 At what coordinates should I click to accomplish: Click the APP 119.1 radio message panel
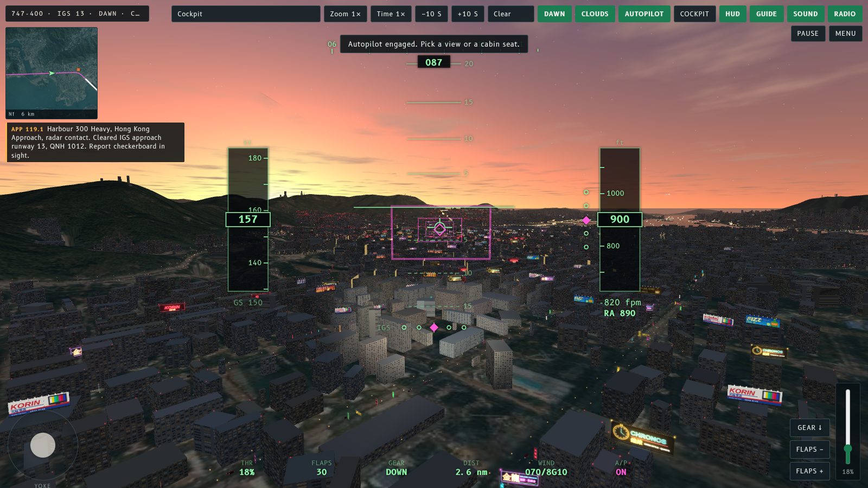[95, 142]
